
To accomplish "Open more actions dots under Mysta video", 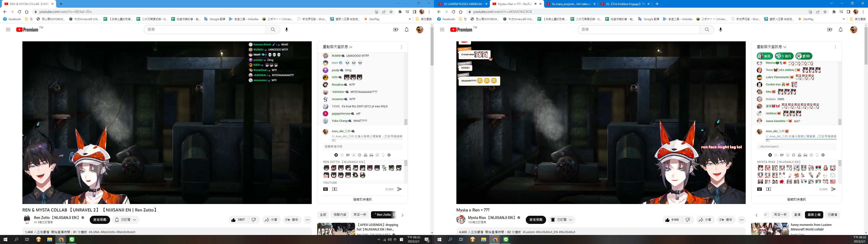I will (x=742, y=220).
